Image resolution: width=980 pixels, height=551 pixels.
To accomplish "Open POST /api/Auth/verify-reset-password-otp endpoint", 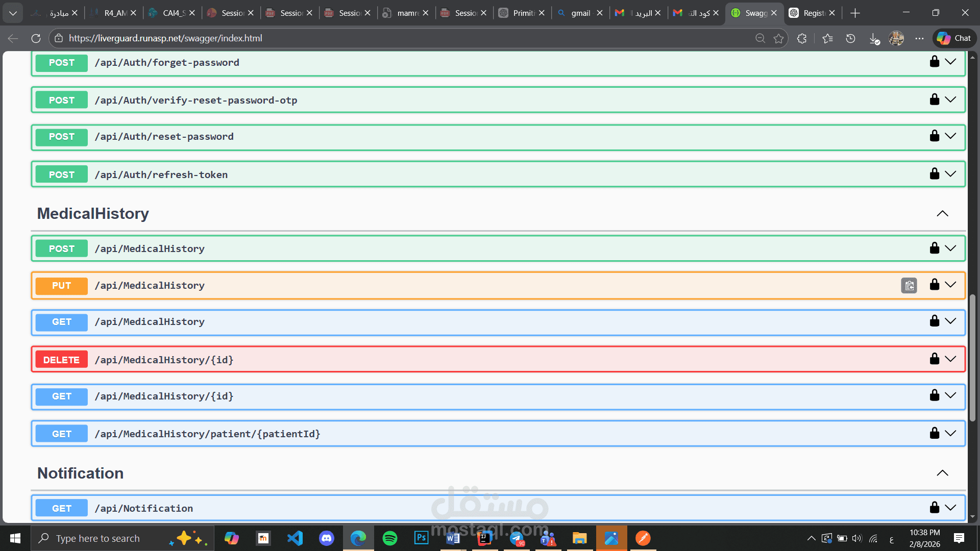I will click(x=195, y=101).
